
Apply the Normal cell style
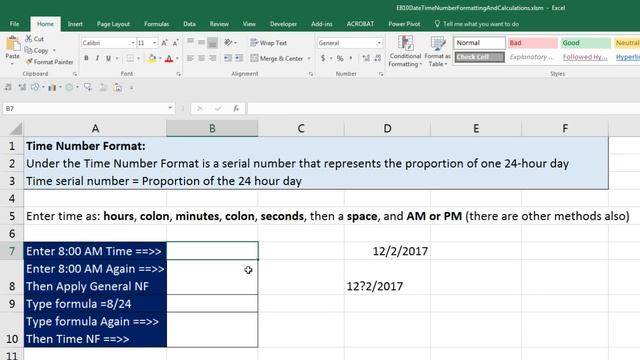(480, 43)
